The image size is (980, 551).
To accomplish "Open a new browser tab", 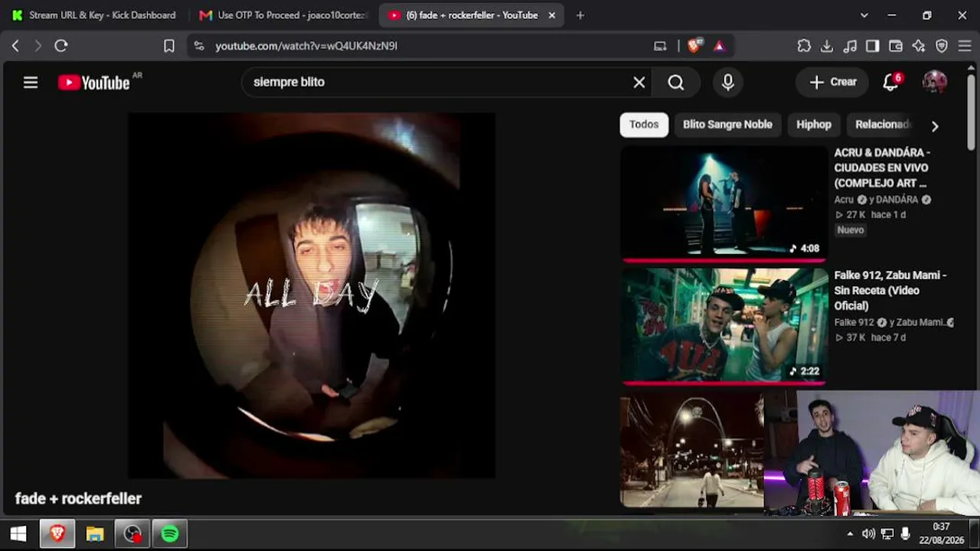I will pyautogui.click(x=580, y=15).
